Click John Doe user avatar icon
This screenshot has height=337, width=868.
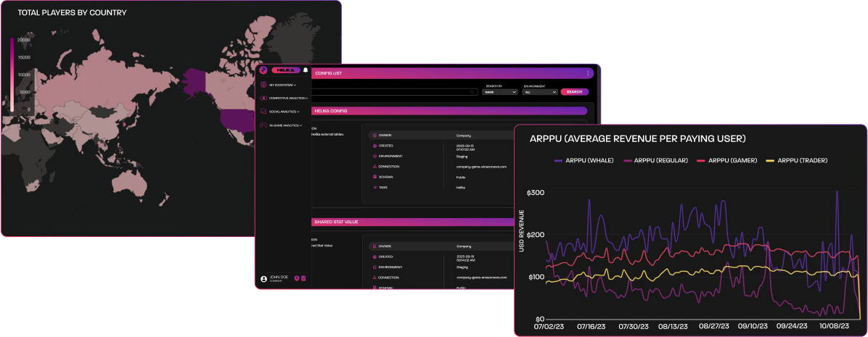(x=263, y=279)
